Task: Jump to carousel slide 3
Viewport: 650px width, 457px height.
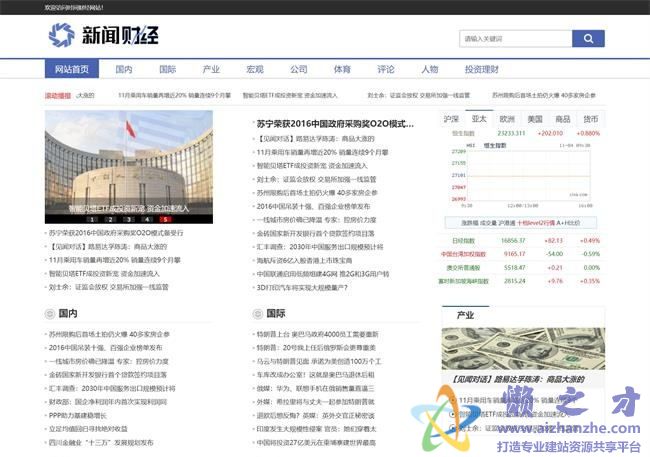Action: coord(129,219)
